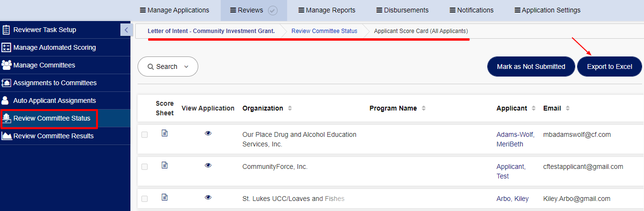View application eye icon for St. Lukes UCC

pyautogui.click(x=208, y=197)
